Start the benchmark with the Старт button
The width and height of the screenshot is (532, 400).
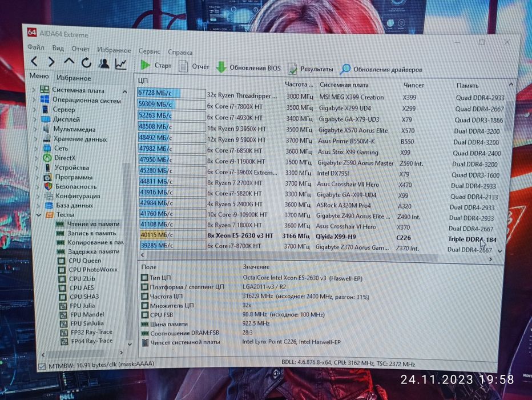156,65
